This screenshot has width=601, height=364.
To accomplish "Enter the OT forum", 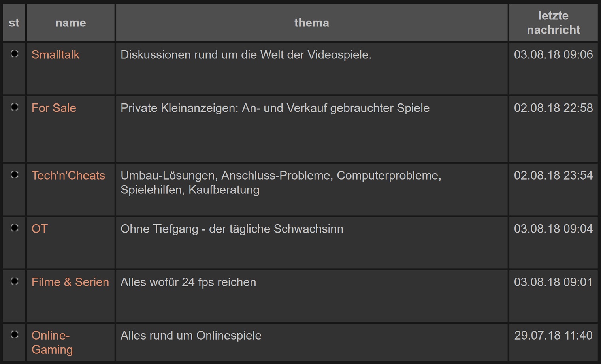I will pyautogui.click(x=40, y=229).
